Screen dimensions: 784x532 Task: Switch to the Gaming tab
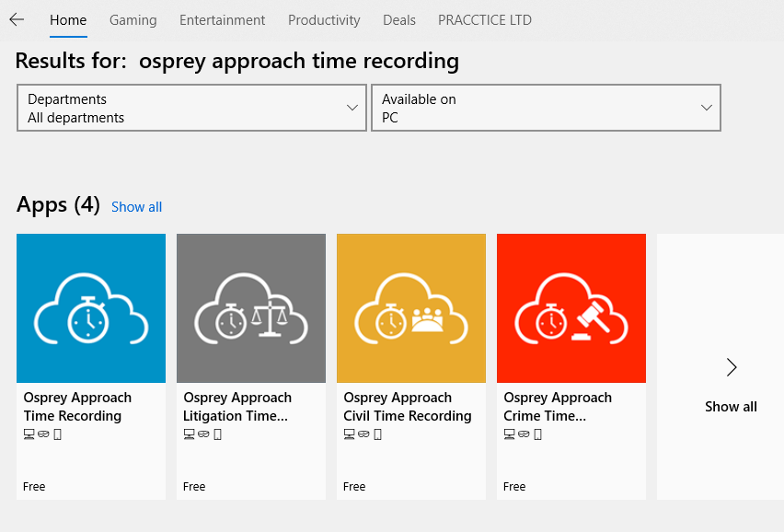click(x=133, y=20)
